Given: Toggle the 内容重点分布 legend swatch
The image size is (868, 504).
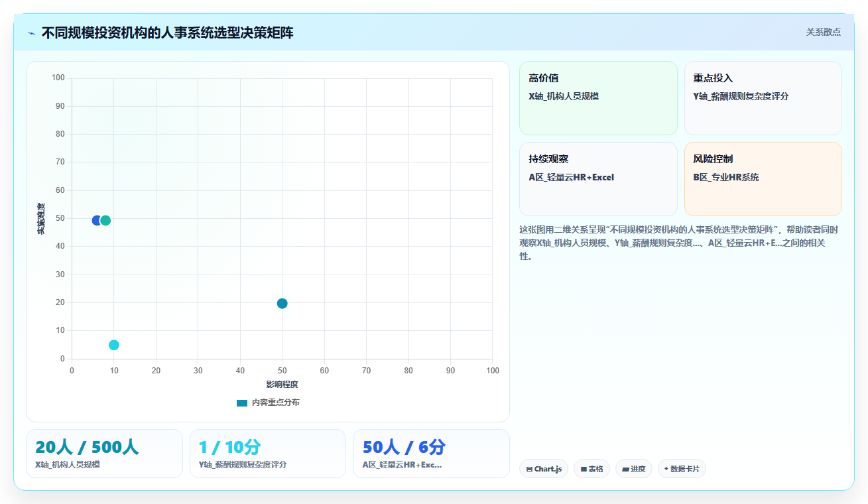Looking at the screenshot, I should (242, 403).
